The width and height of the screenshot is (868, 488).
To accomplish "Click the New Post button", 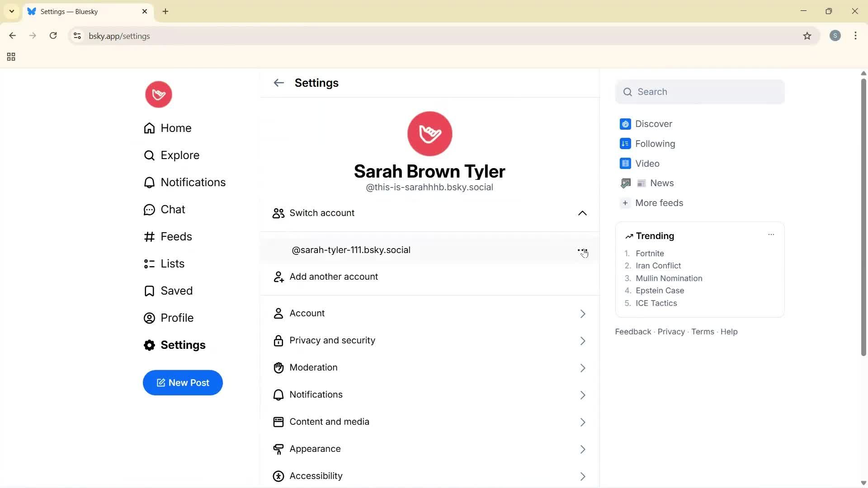I will click(183, 383).
